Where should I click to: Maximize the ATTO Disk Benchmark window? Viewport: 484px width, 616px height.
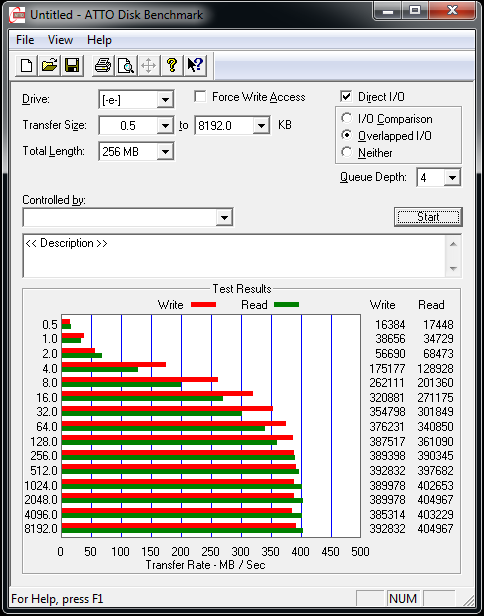(415, 11)
